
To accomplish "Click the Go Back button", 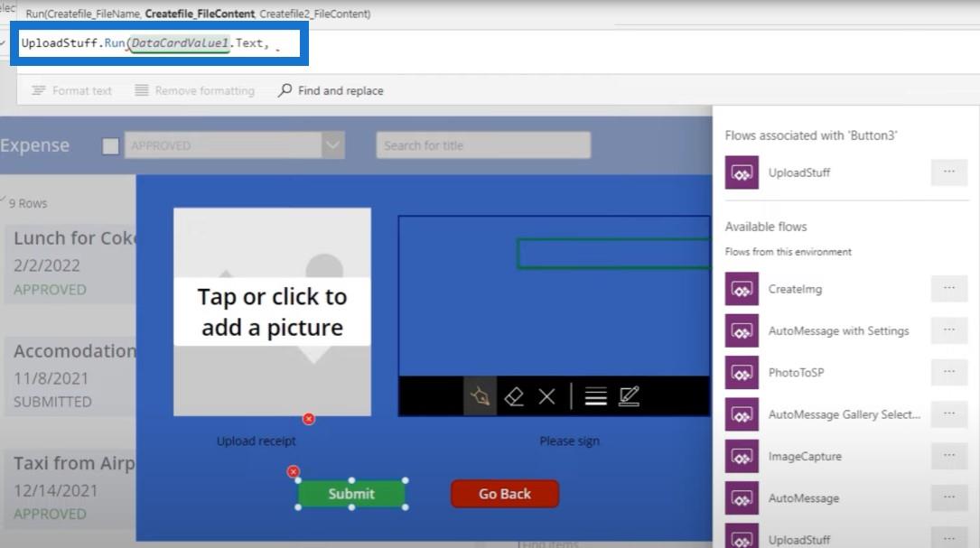I will (504, 494).
